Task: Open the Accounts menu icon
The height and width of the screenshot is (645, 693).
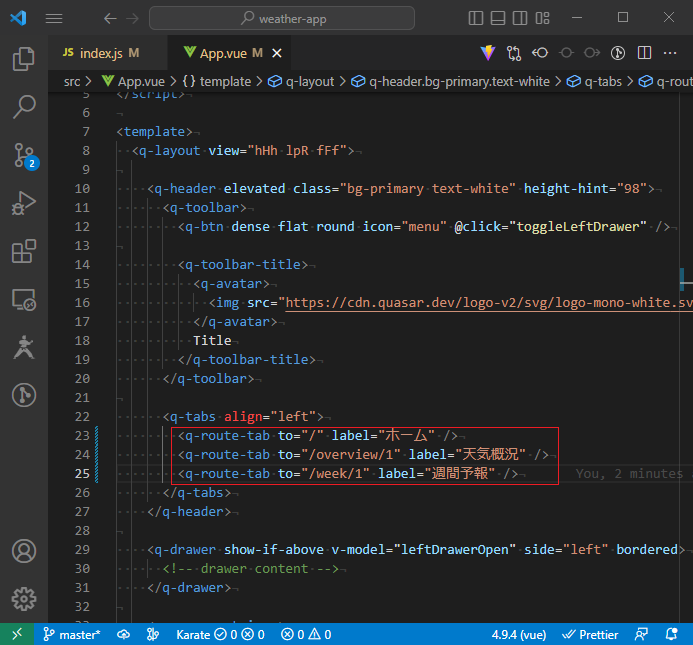Action: (23, 551)
